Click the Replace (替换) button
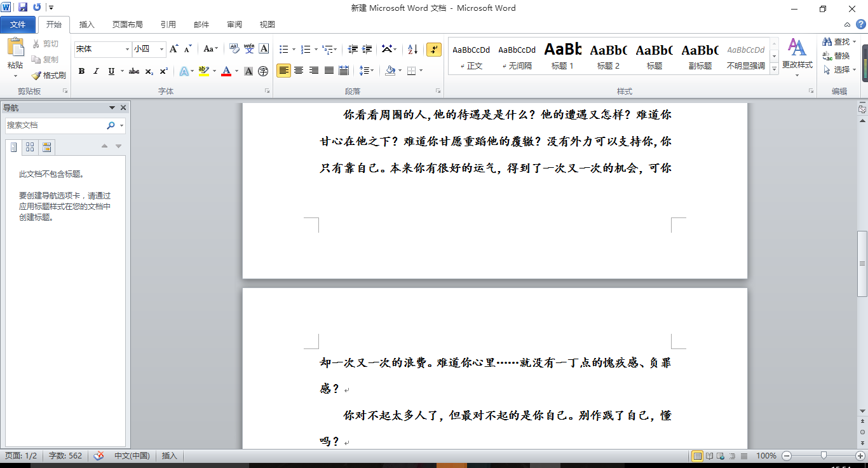The height and width of the screenshot is (468, 868). [x=836, y=56]
